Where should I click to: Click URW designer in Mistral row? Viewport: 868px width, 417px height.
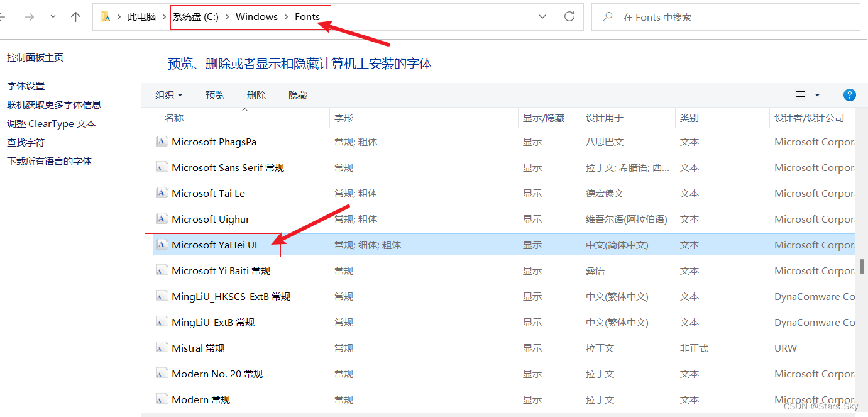coord(786,348)
